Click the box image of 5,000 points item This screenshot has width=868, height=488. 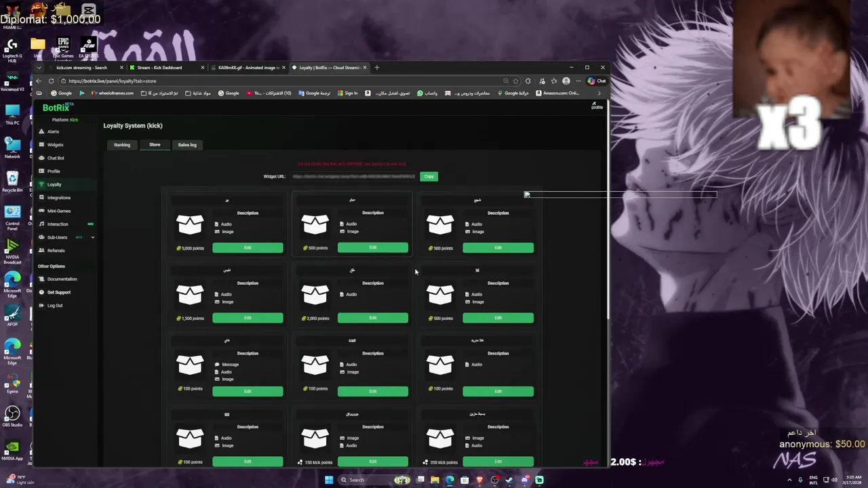coord(190,224)
